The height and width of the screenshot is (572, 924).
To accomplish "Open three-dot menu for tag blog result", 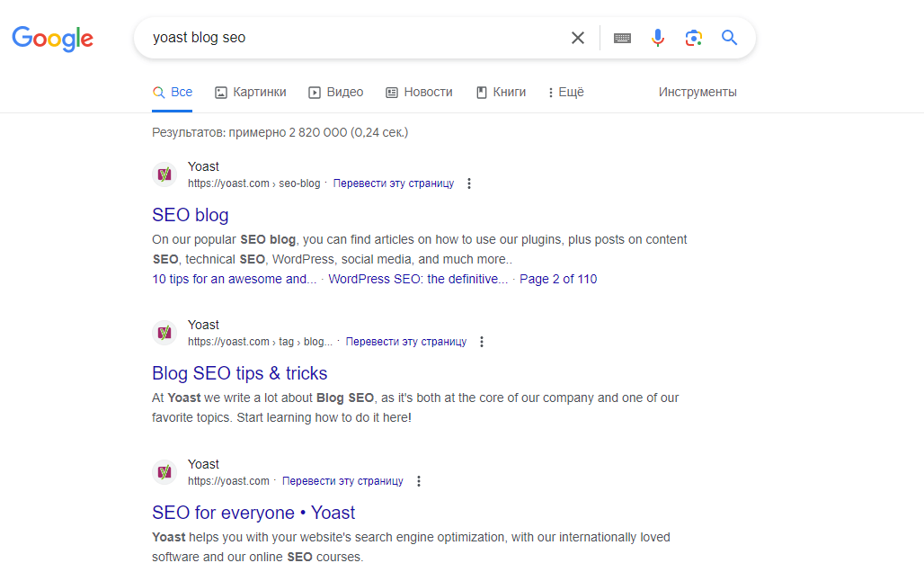I will pyautogui.click(x=482, y=342).
